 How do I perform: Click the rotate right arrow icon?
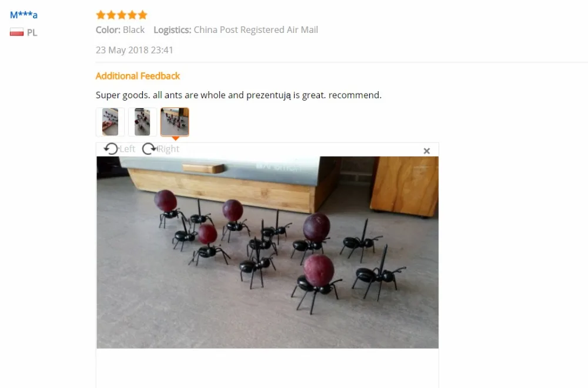click(149, 149)
